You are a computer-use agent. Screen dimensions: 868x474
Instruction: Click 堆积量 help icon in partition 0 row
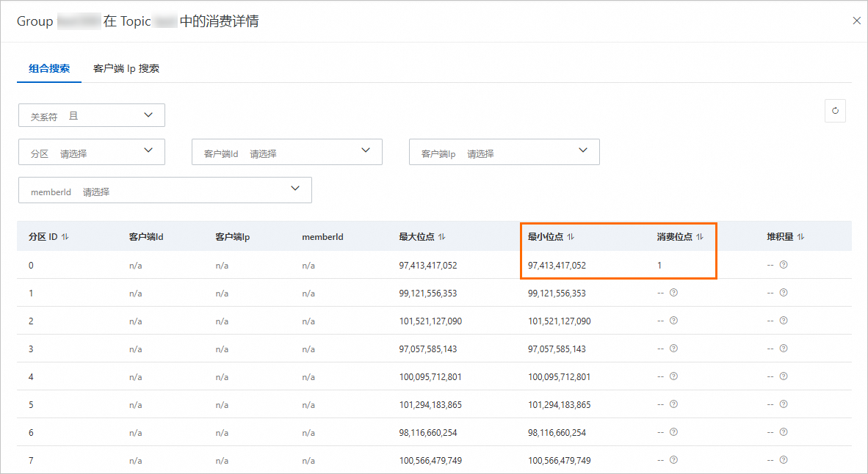click(x=784, y=265)
